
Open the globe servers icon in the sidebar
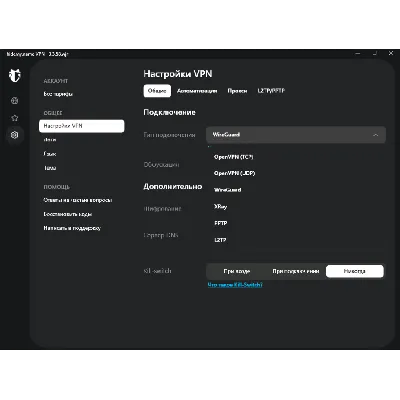(x=14, y=100)
